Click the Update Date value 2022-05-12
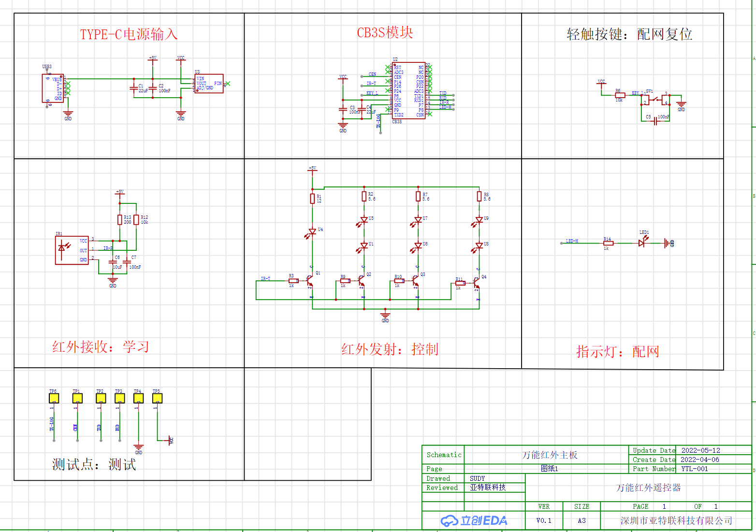756x532 pixels. coord(700,450)
